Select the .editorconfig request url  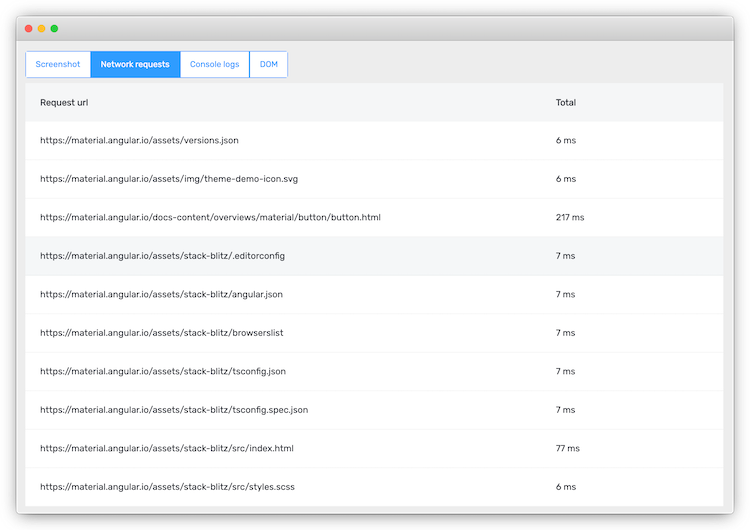[162, 256]
